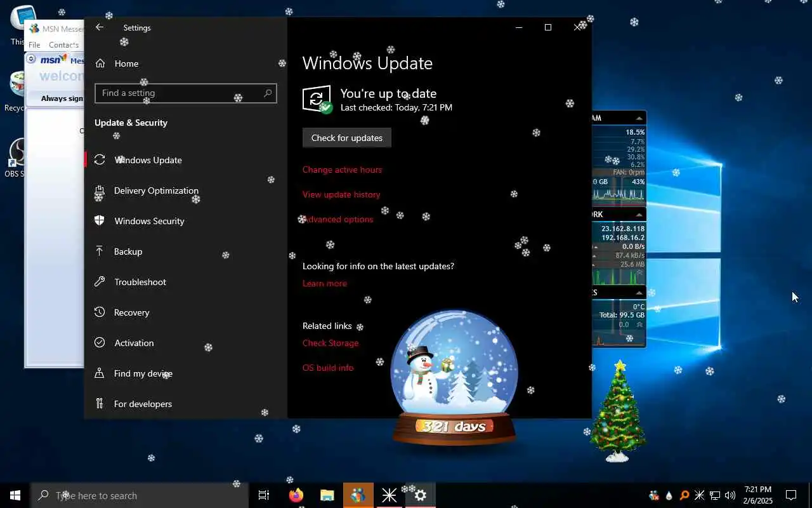Select the Recovery clock icon in sidebar
This screenshot has width=812, height=508.
click(100, 312)
